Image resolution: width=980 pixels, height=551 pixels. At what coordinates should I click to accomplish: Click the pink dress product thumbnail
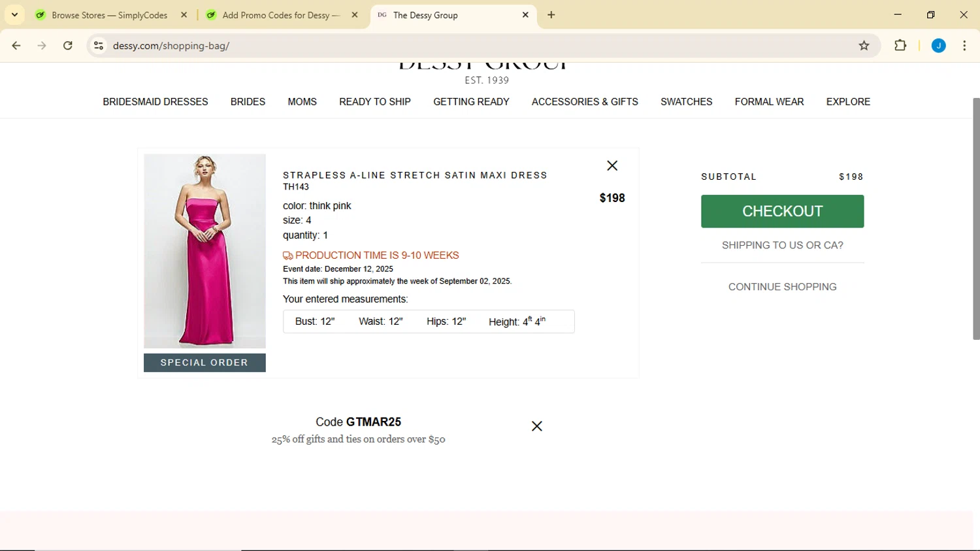pos(204,251)
